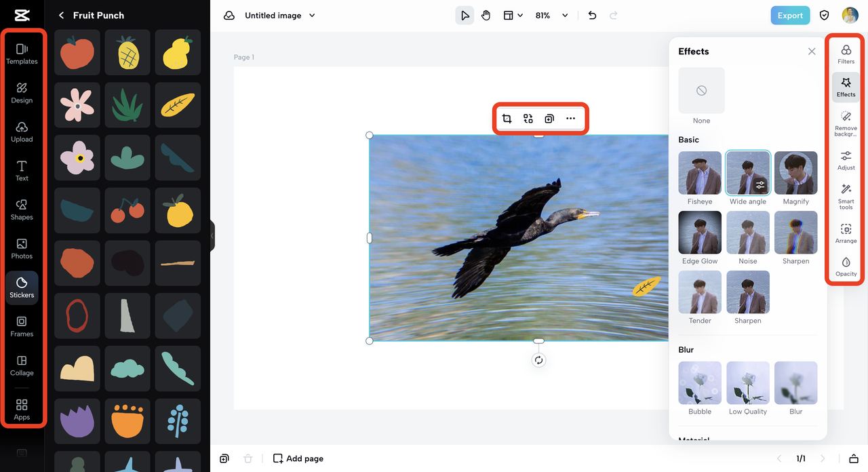
Task: Select the hand pan tool
Action: [x=486, y=16]
